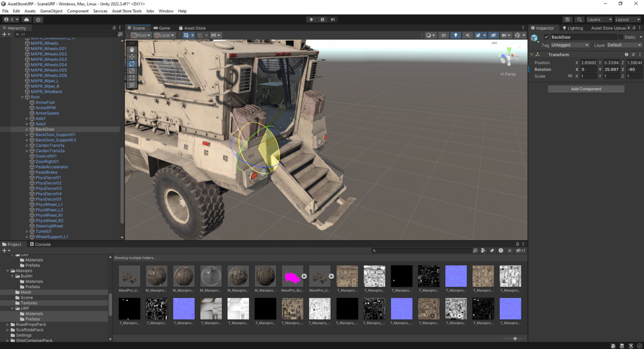Click the Project search field
644x349 pixels.
coord(421,250)
